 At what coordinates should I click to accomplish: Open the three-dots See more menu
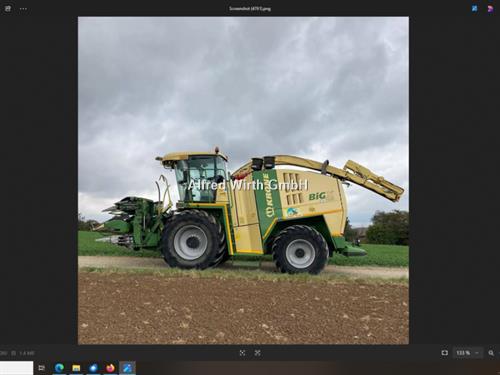coord(23,9)
